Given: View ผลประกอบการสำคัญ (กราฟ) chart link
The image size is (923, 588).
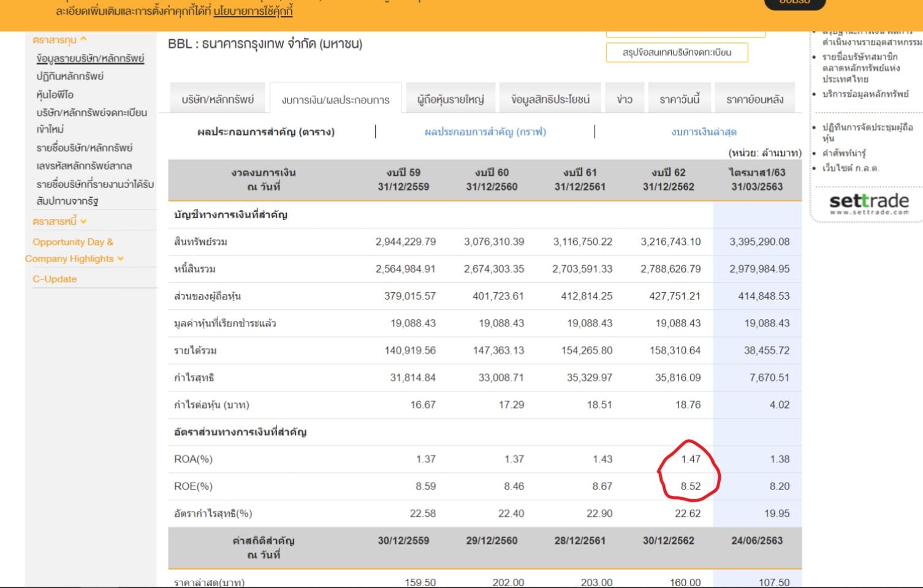Looking at the screenshot, I should tap(485, 132).
